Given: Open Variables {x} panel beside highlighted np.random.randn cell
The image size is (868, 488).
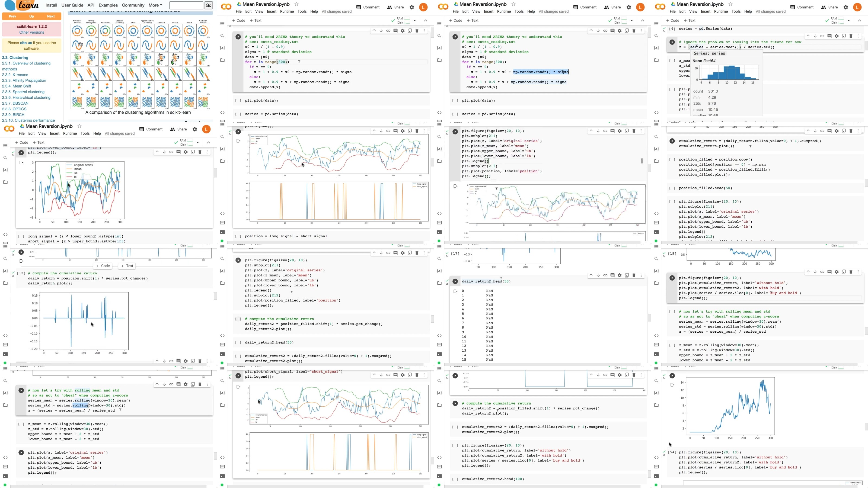Looking at the screenshot, I should coord(439,48).
